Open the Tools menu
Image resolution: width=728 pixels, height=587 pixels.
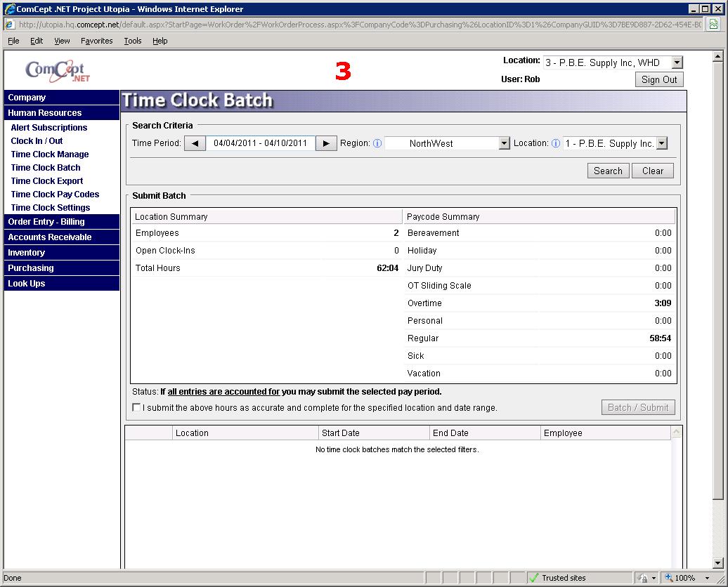pyautogui.click(x=133, y=41)
